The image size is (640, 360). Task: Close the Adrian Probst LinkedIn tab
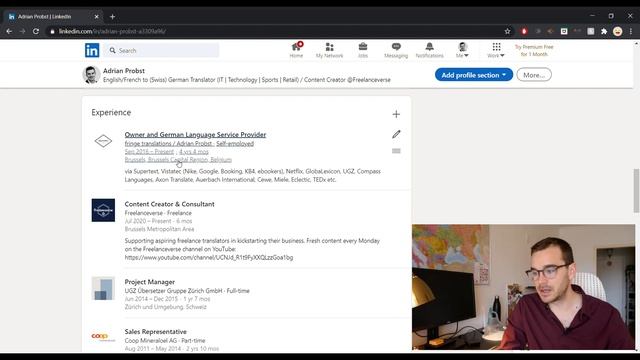96,17
